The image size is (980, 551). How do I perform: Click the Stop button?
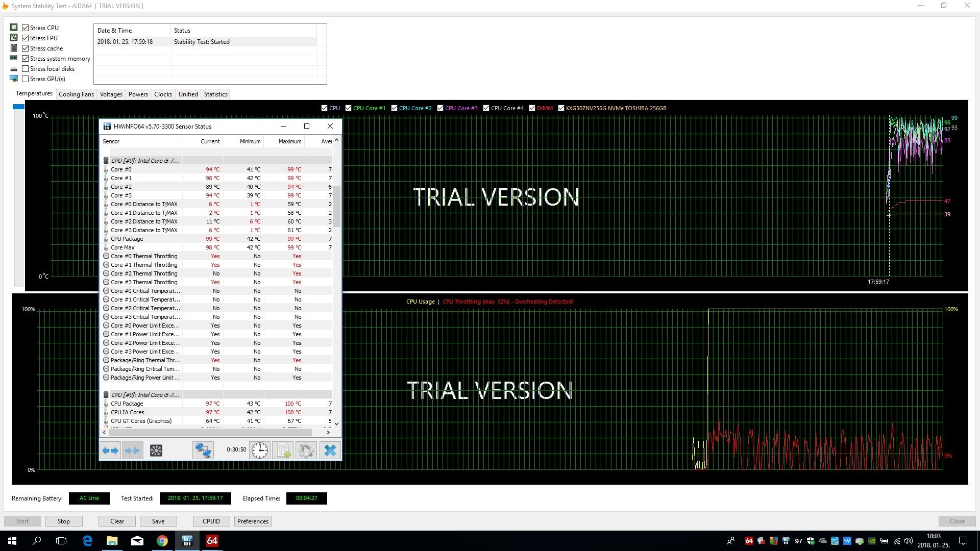pos(64,521)
